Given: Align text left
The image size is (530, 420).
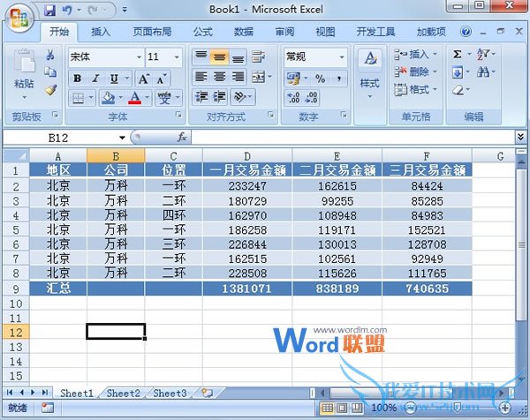Looking at the screenshot, I should click(x=201, y=77).
